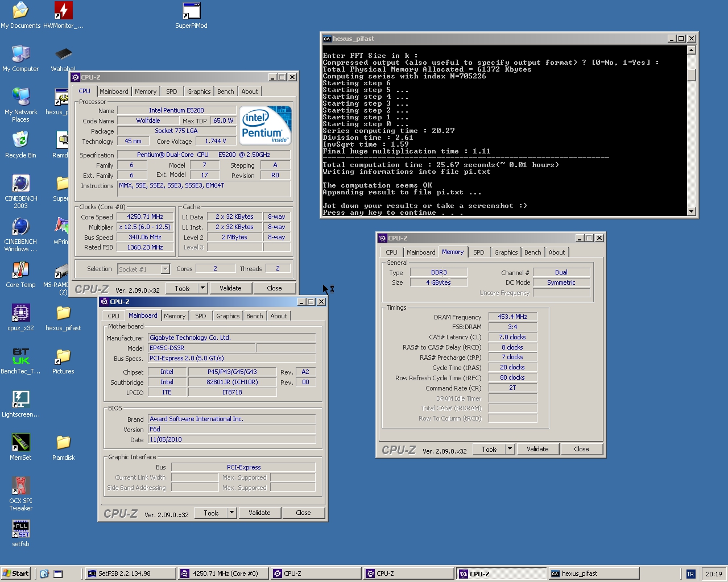728x582 pixels.
Task: Launch Lightscreen shortcut
Action: pos(20,404)
